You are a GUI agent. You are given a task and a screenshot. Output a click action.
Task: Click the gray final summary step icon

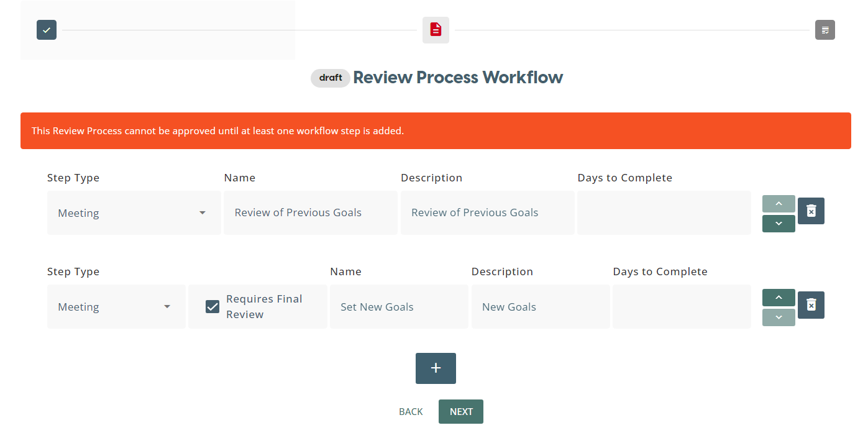pyautogui.click(x=825, y=30)
